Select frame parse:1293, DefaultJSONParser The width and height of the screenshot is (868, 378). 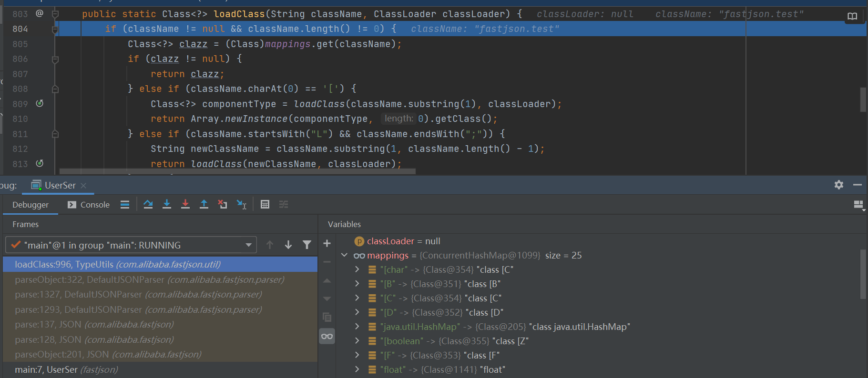(160, 309)
